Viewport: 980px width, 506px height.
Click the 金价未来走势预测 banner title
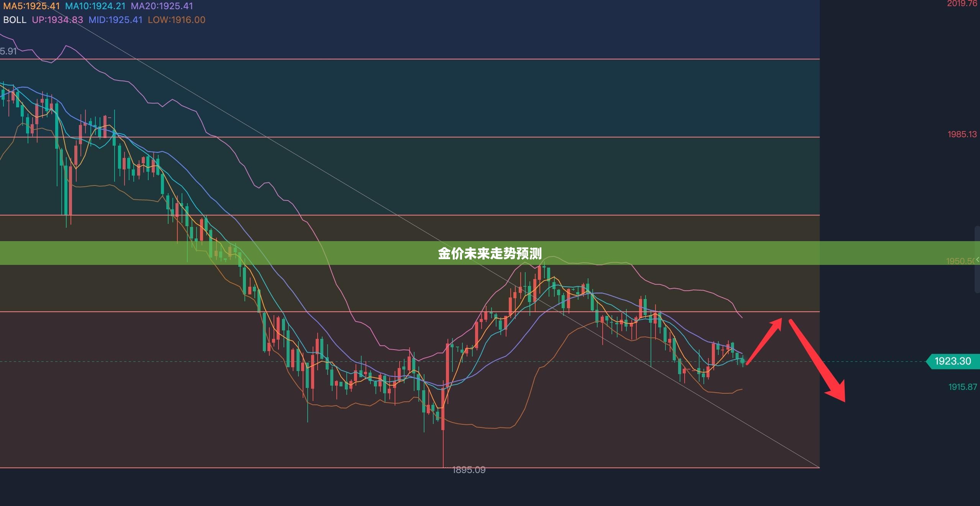click(490, 253)
